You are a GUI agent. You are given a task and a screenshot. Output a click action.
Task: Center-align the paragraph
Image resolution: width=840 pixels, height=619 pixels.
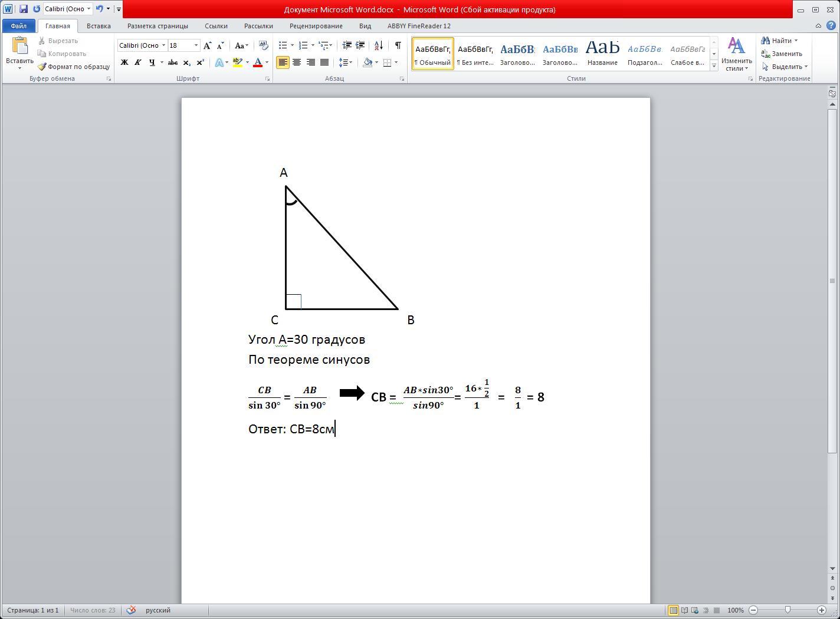tap(297, 62)
